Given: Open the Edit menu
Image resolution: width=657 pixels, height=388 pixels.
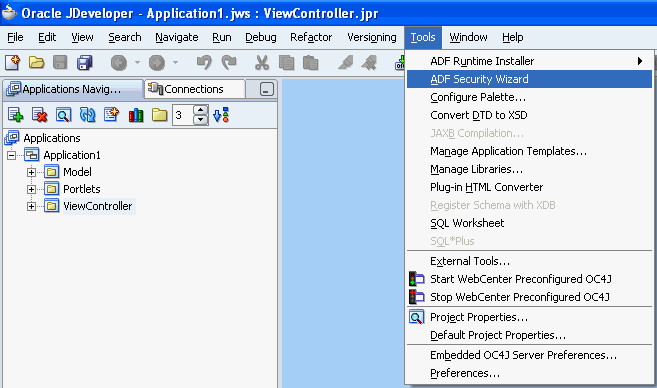Looking at the screenshot, I should pyautogui.click(x=47, y=37).
